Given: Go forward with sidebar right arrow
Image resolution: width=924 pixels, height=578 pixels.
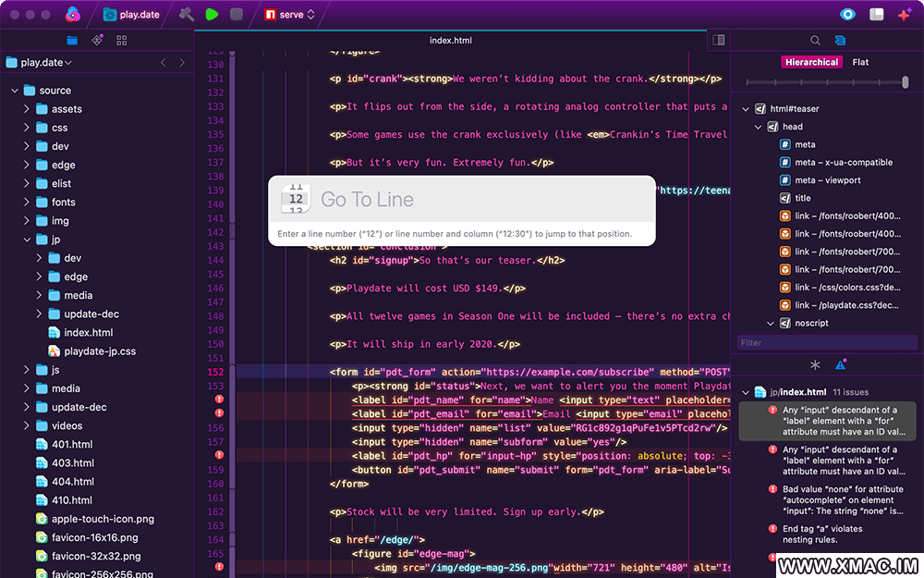Looking at the screenshot, I should pos(182,63).
